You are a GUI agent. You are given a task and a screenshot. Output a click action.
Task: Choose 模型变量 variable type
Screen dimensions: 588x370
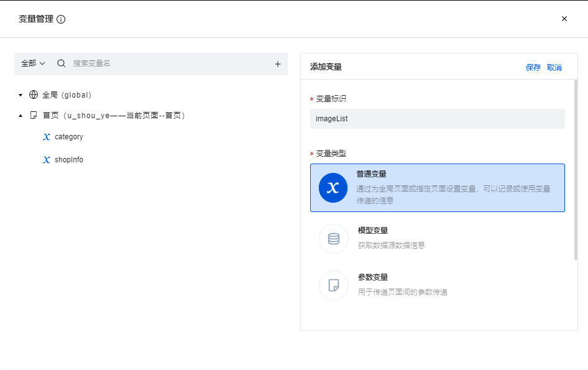click(x=437, y=238)
